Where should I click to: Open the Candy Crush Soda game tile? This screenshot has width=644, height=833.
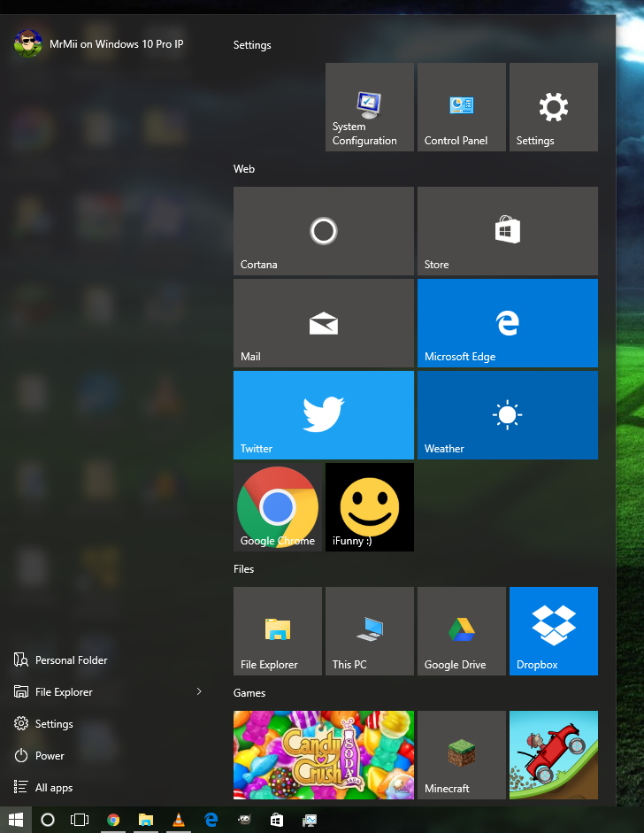(323, 754)
